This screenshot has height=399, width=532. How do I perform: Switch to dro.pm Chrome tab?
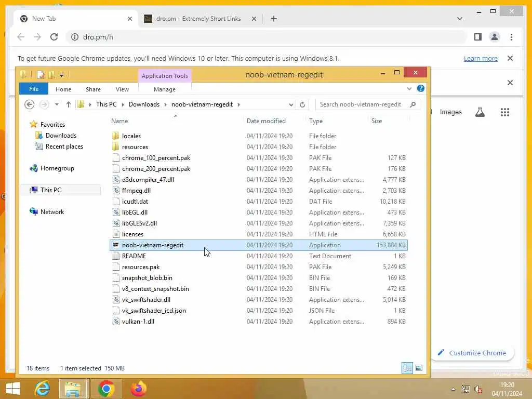pos(200,19)
